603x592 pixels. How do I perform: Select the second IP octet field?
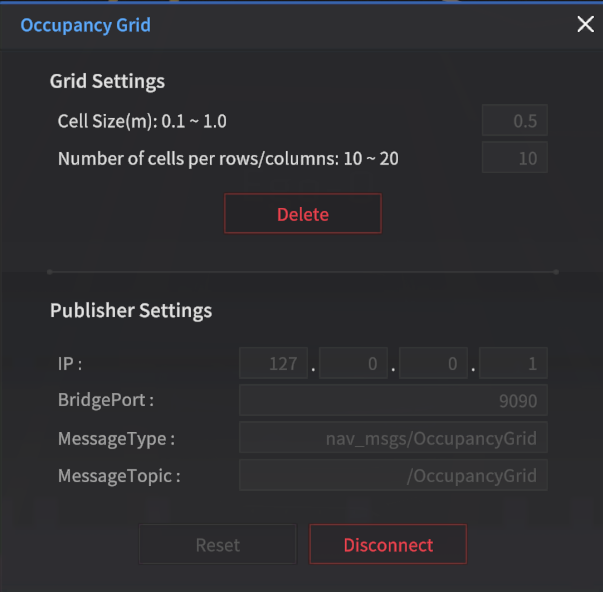(x=353, y=364)
